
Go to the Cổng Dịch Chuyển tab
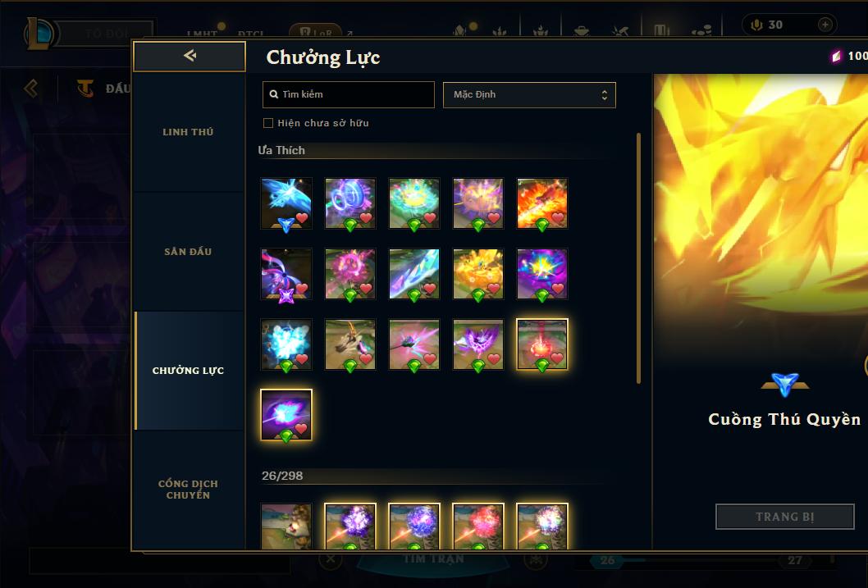188,489
